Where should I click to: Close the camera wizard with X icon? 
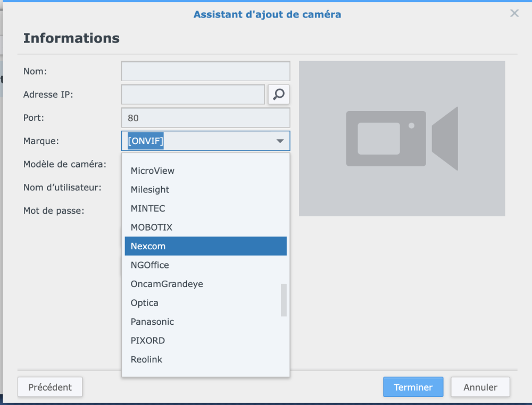pyautogui.click(x=514, y=13)
